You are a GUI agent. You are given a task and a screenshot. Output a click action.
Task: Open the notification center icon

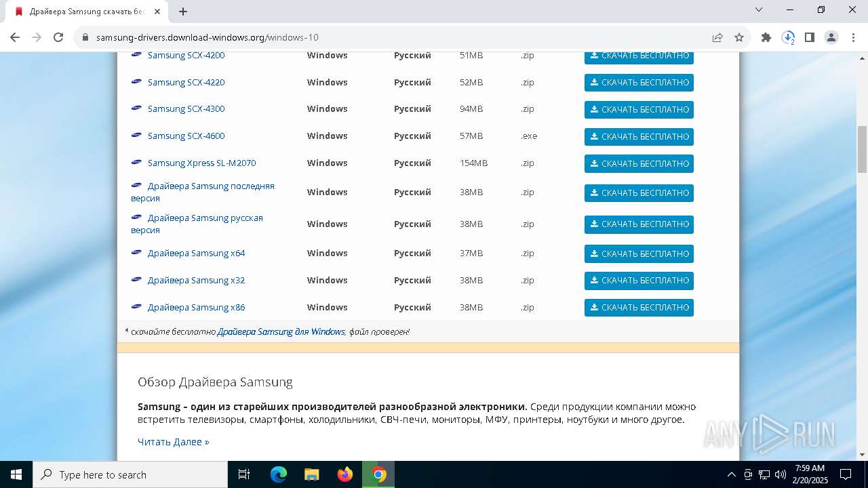(846, 474)
